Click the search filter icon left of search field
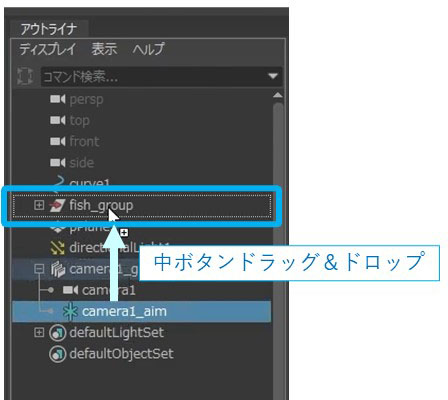448x400 pixels. pyautogui.click(x=25, y=76)
